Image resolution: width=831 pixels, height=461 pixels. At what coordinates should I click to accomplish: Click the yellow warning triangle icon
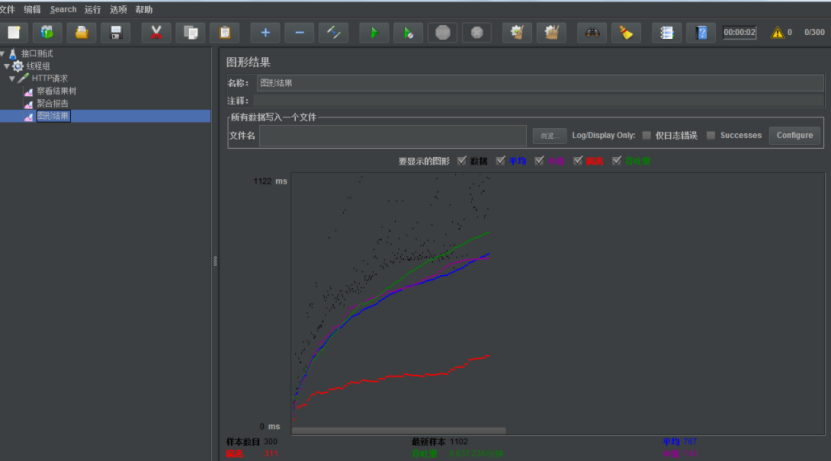[777, 32]
